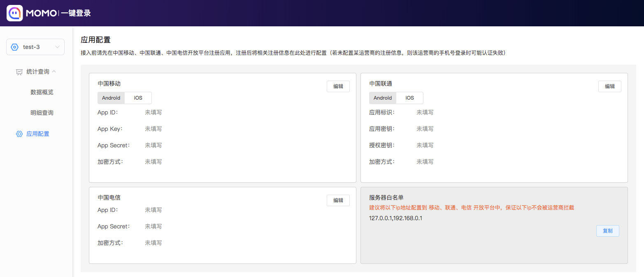Viewport: 644px width, 277px height.
Task: Expand the 统计查询 sidebar section
Action: (x=38, y=72)
